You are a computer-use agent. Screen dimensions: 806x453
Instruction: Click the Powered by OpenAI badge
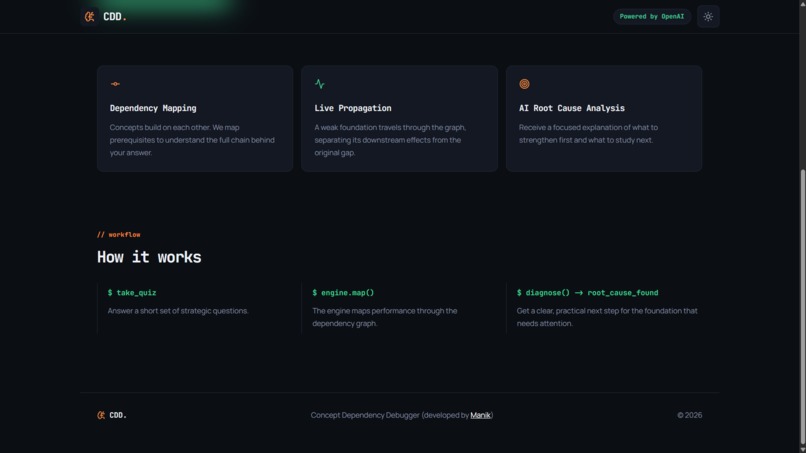point(651,16)
